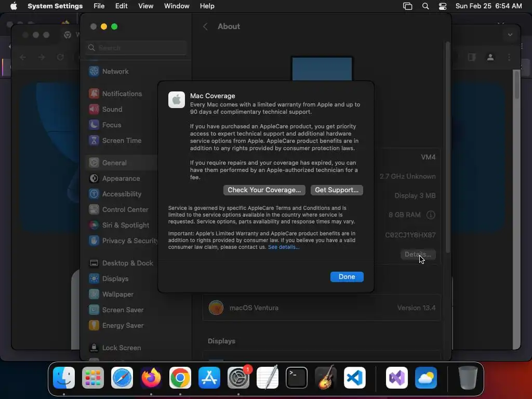
Task: Open the Apple menu
Action: point(14,6)
